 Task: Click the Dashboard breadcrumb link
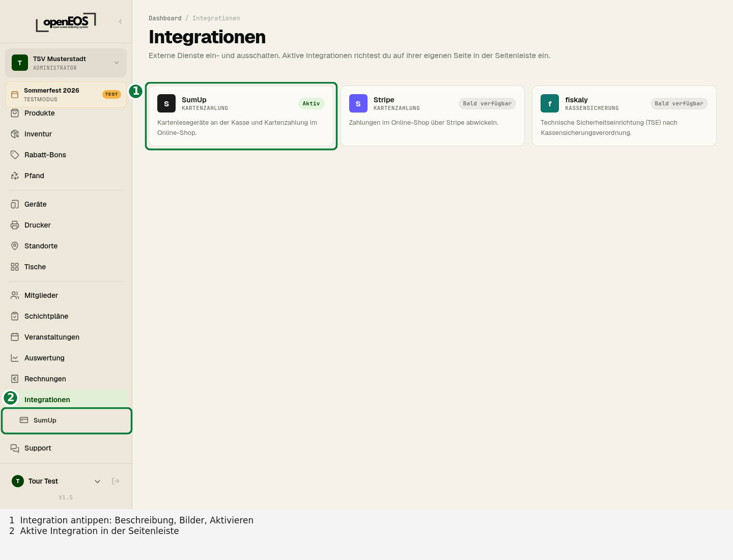point(165,18)
